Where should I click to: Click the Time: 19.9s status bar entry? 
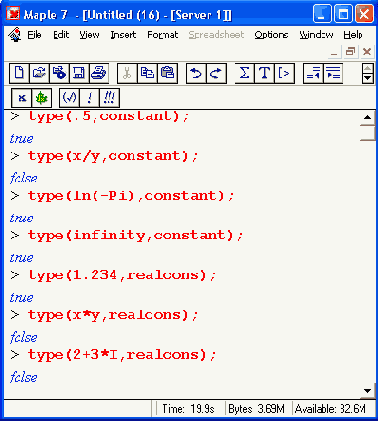(188, 409)
